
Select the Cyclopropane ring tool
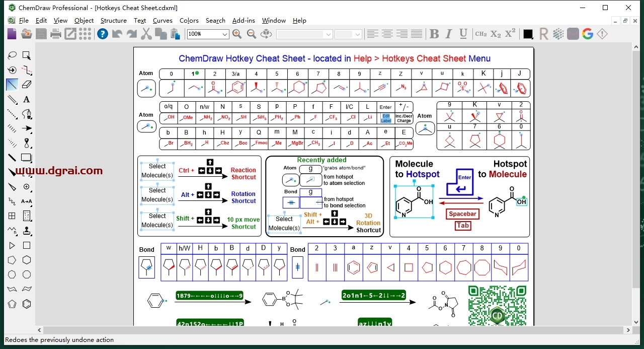12,245
